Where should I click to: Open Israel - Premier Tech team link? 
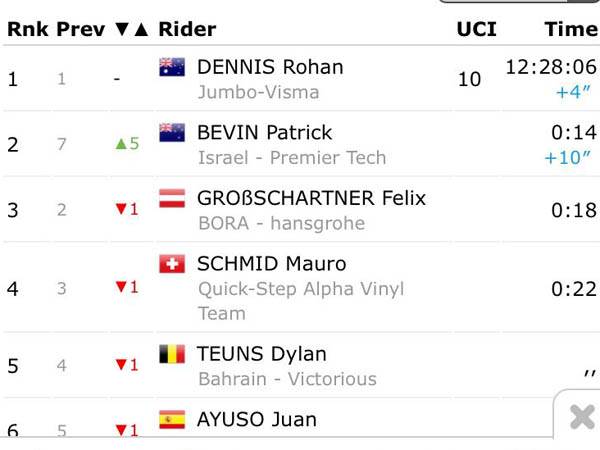tap(291, 157)
